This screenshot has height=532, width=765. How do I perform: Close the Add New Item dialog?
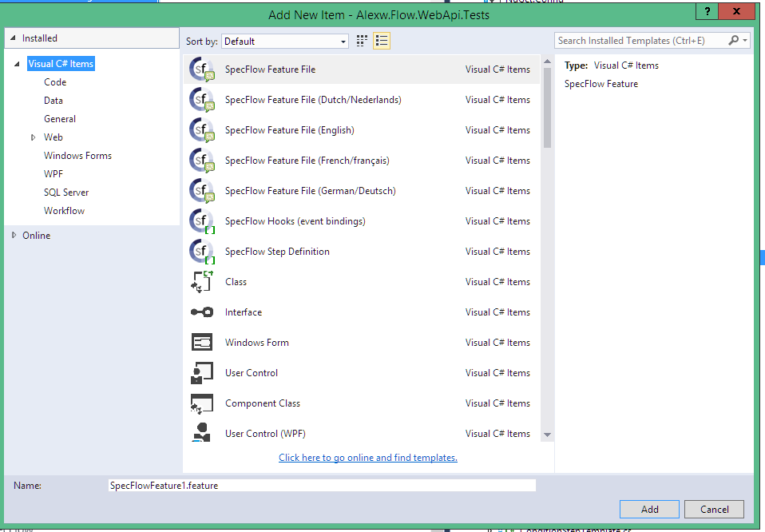point(737,12)
